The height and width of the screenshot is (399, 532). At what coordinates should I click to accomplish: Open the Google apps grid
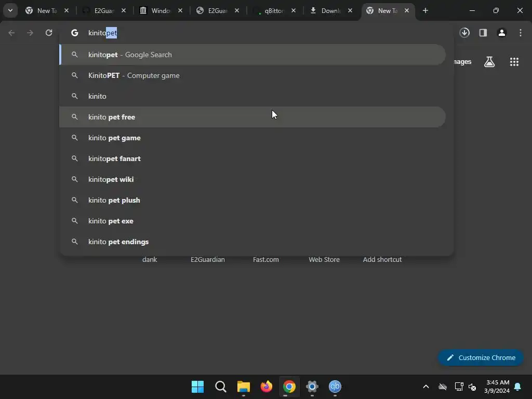pos(514,62)
